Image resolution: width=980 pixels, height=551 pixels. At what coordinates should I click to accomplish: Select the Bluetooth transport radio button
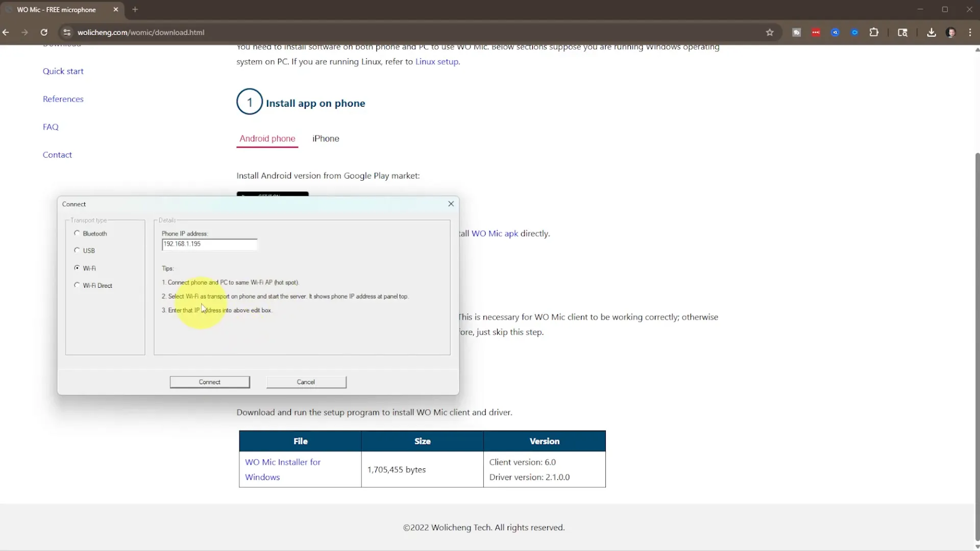[77, 233]
